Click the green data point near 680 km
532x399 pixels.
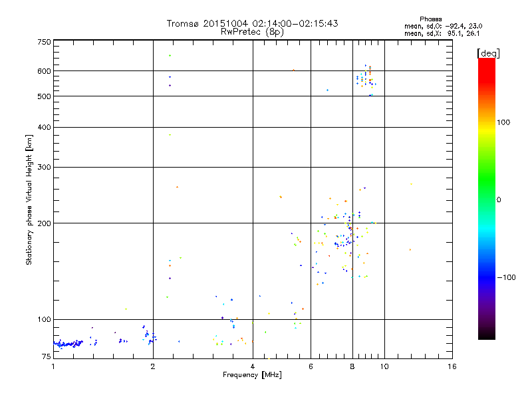pos(170,56)
